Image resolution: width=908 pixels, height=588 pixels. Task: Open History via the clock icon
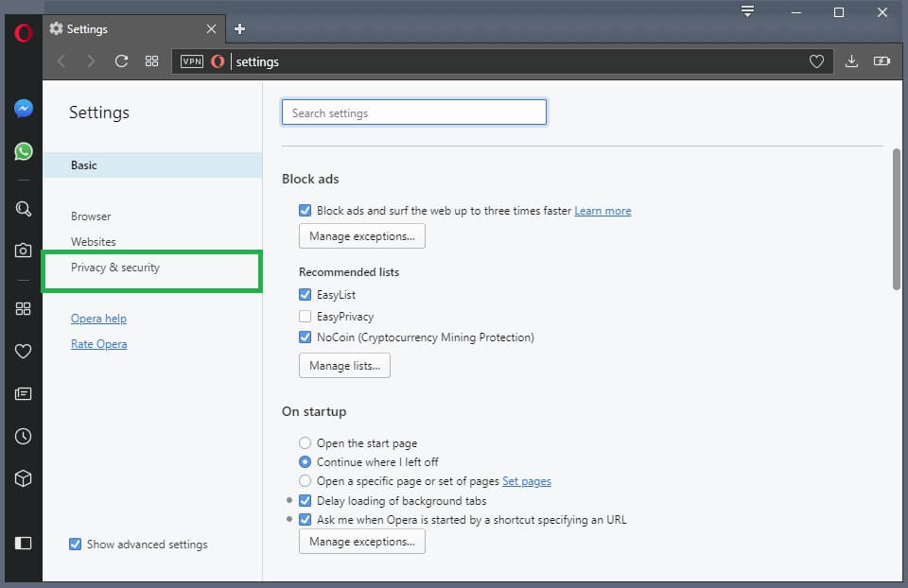tap(22, 436)
